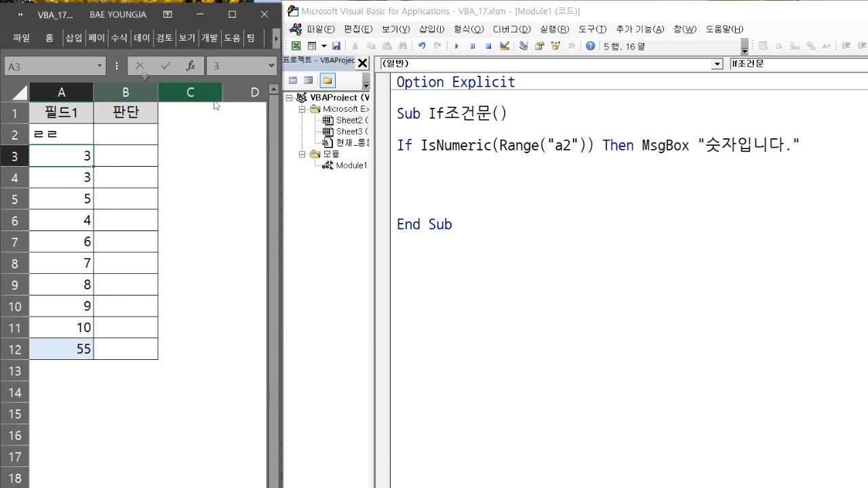This screenshot has height=488, width=868.
Task: Open Properties Window toolbar icon
Action: [x=540, y=46]
